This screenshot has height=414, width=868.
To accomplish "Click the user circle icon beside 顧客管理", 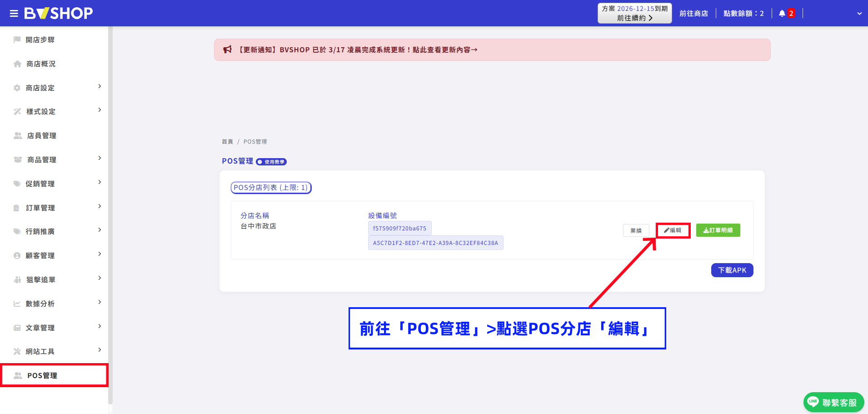I will pos(17,255).
